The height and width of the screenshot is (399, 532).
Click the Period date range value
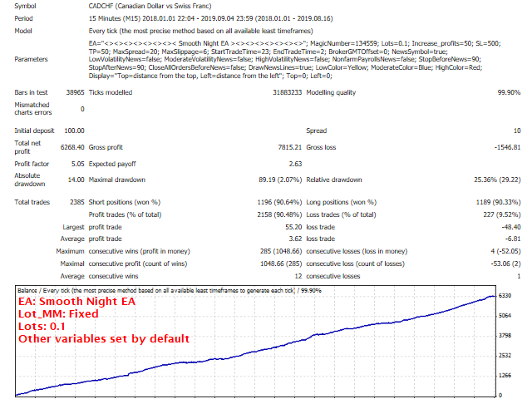210,18
